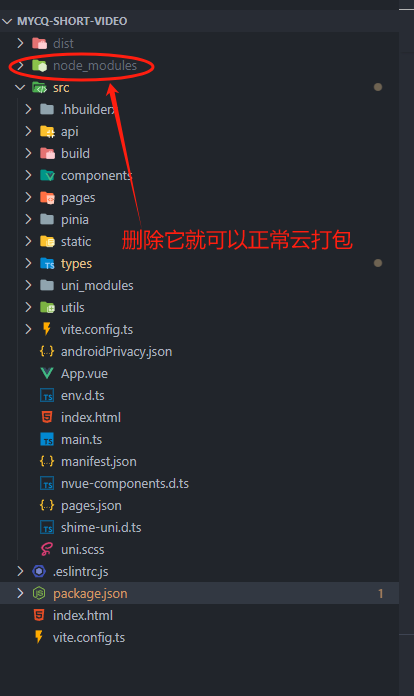The image size is (414, 696).
Task: Expand the dist folder
Action: point(20,43)
